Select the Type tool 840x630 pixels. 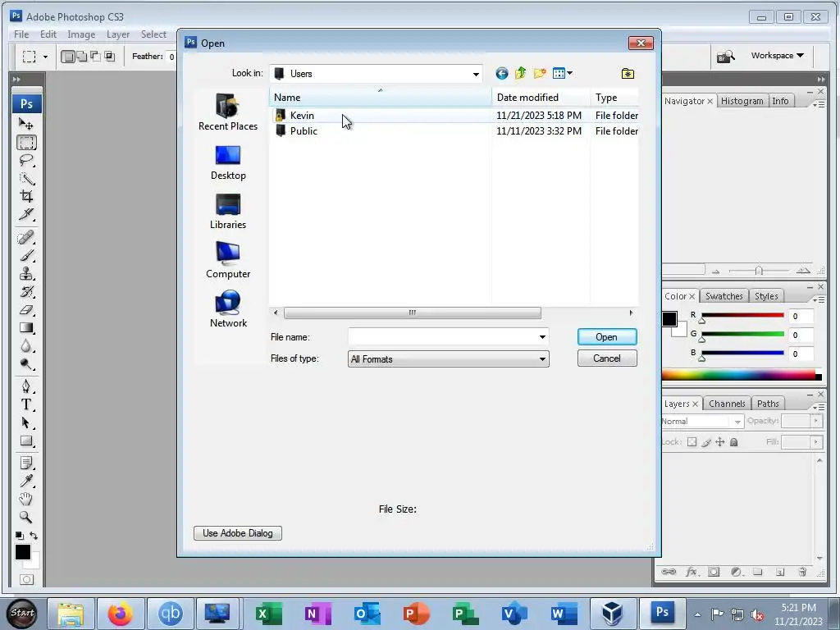tap(25, 404)
